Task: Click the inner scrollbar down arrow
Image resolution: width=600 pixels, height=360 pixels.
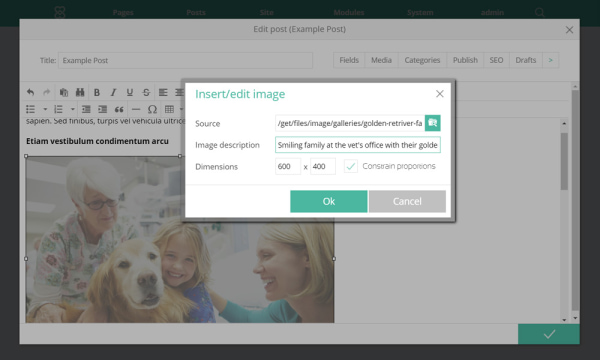Action: 564,319
